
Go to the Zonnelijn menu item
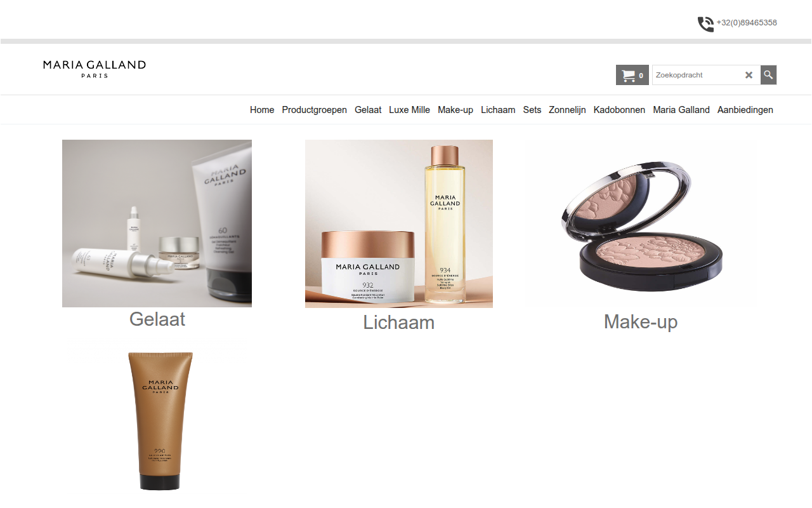pos(567,110)
